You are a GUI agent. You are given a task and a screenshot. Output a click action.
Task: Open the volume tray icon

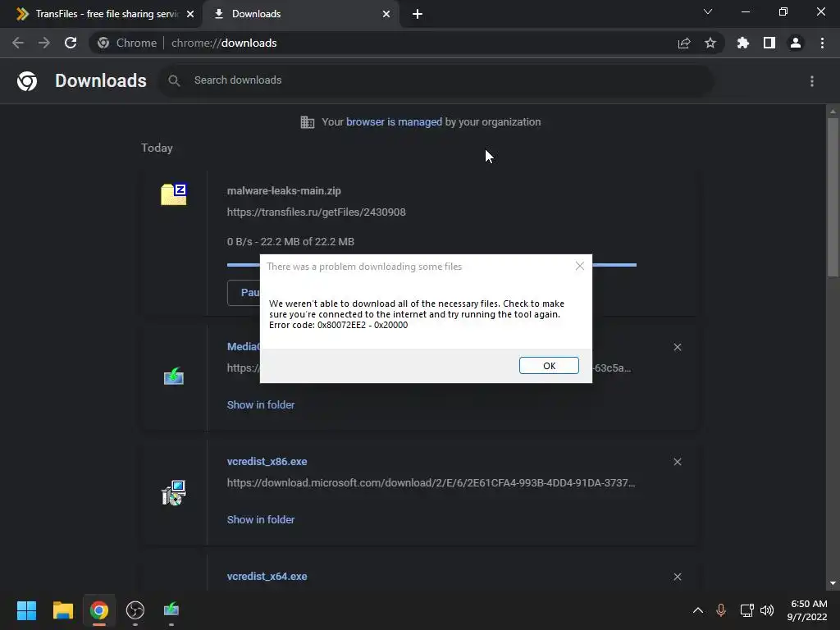click(767, 610)
